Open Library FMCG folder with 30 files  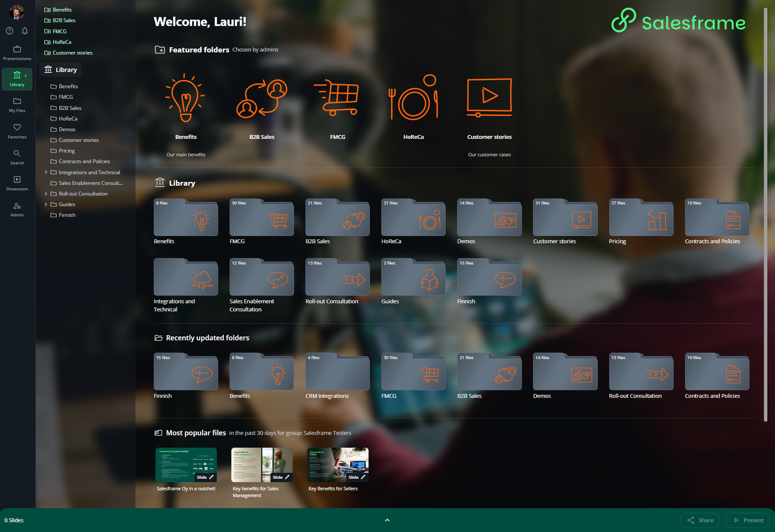click(262, 217)
